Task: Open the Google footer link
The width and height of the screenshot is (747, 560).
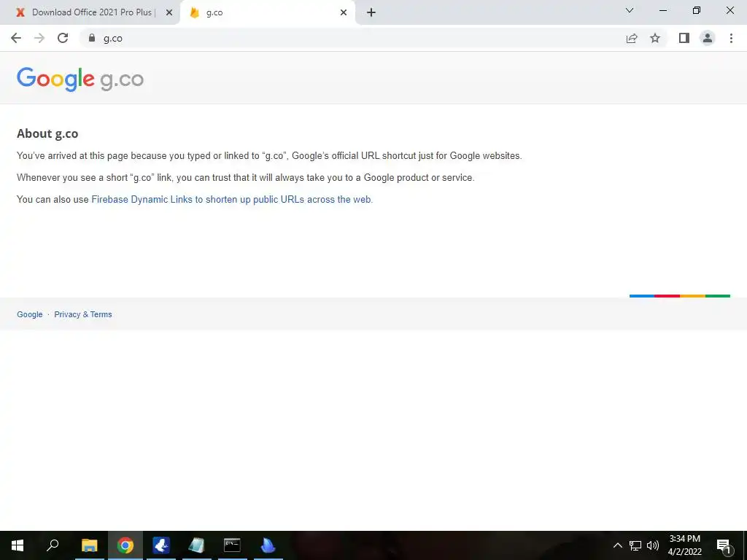Action: [29, 314]
